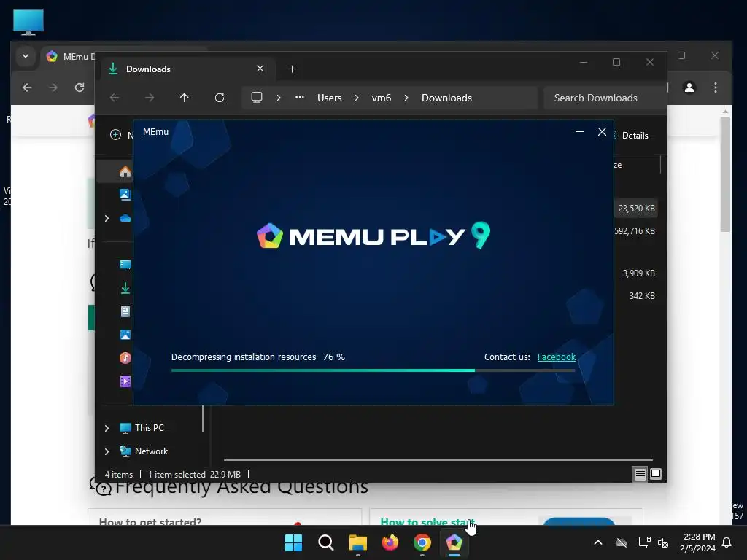Click the network tray icon

pyautogui.click(x=645, y=542)
